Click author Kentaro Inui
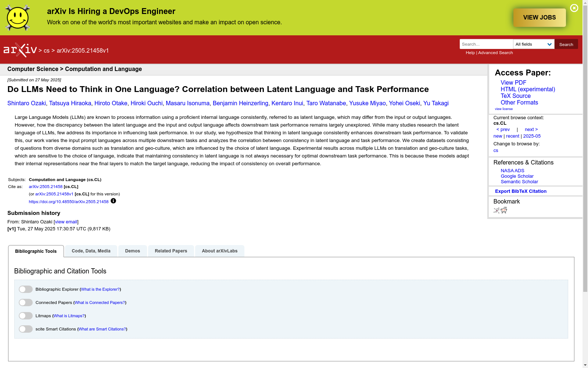This screenshot has width=588, height=368. point(287,103)
